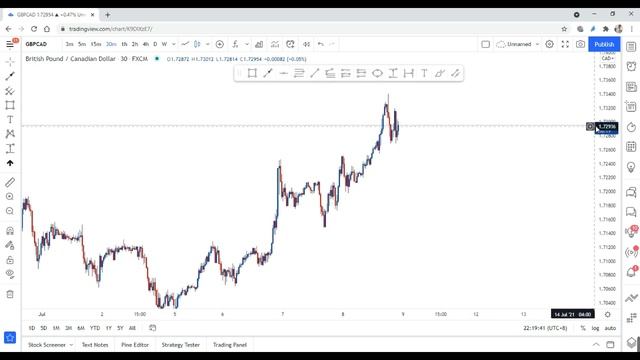Expand the Unnamed layout dropdown
640x360 pixels.
click(x=538, y=44)
